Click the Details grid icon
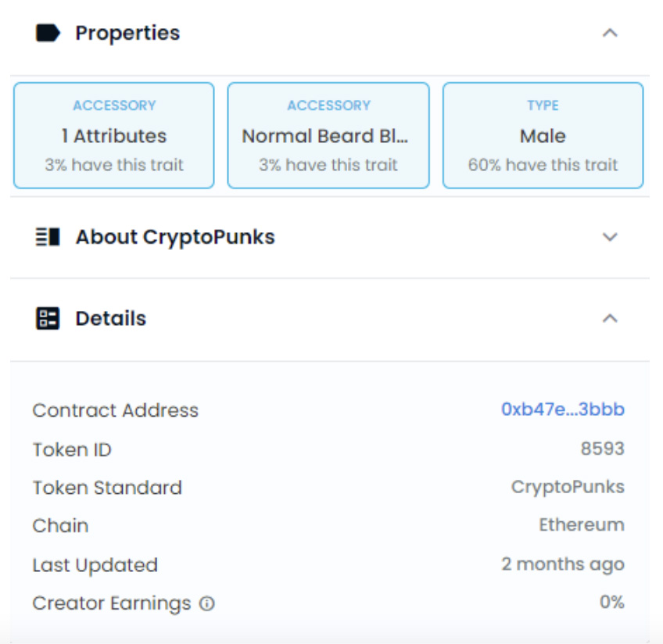Image resolution: width=663 pixels, height=644 pixels. 48,318
